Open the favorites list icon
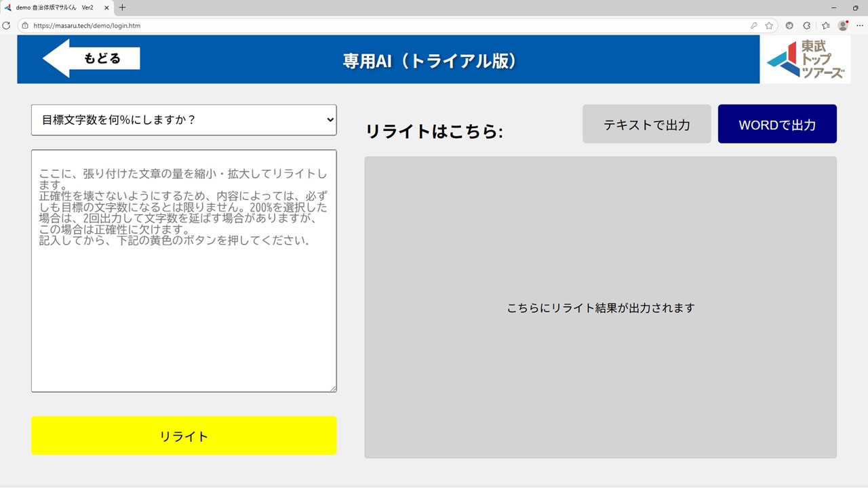Viewport: 868px width, 488px height. (825, 26)
